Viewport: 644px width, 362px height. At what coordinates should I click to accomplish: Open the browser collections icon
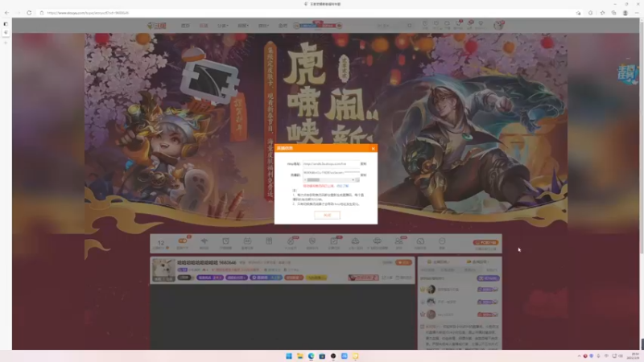[x=613, y=13]
